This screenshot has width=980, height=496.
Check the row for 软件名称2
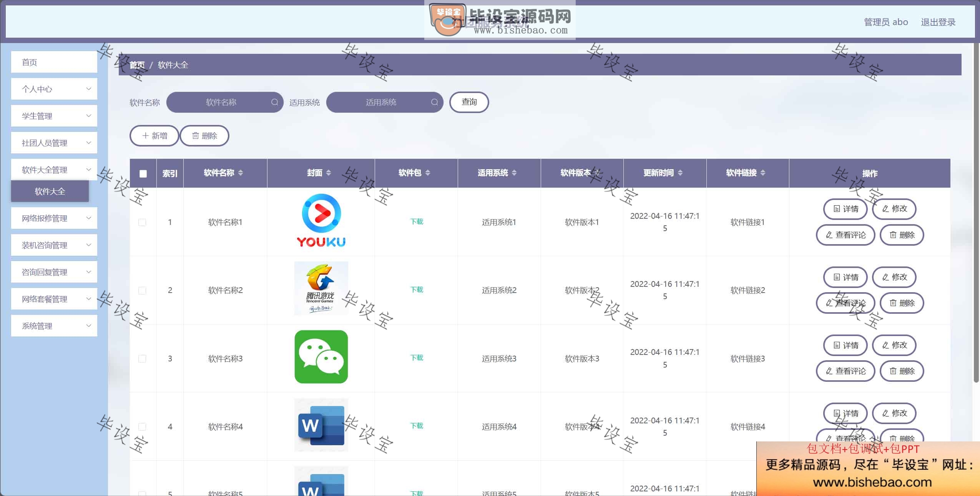(x=142, y=290)
